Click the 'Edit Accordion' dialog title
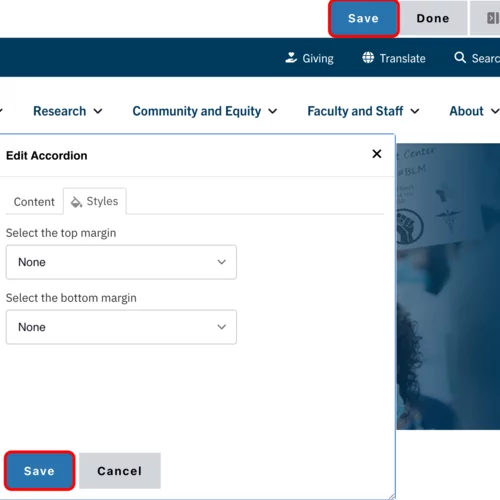The width and height of the screenshot is (500, 500). (47, 156)
